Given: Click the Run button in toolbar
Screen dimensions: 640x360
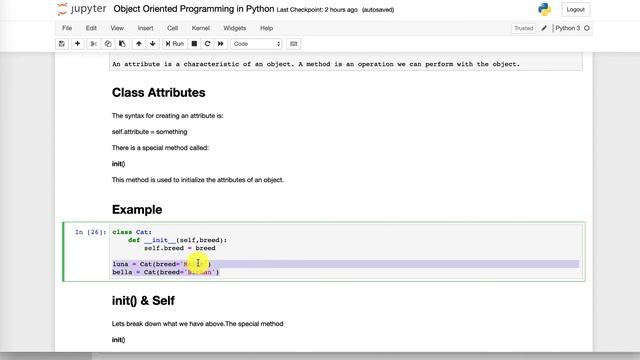Looking at the screenshot, I should pyautogui.click(x=175, y=44).
